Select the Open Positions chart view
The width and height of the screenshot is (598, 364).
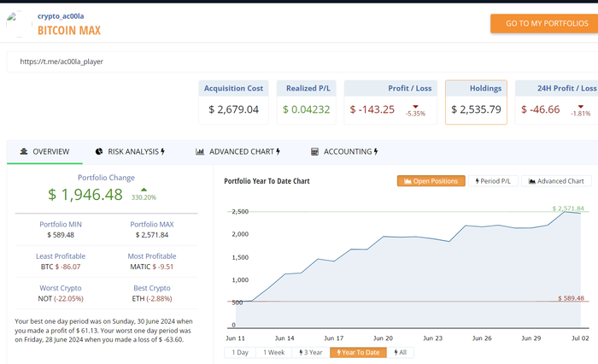tap(431, 181)
